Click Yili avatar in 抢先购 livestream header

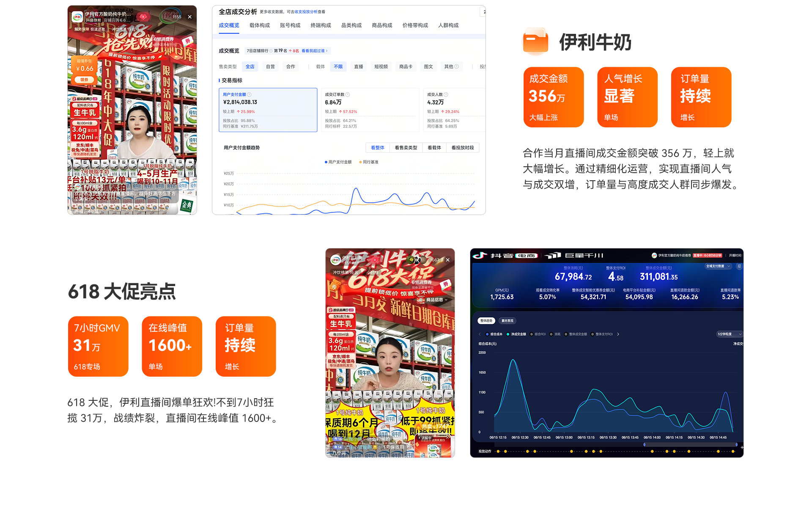pyautogui.click(x=77, y=17)
